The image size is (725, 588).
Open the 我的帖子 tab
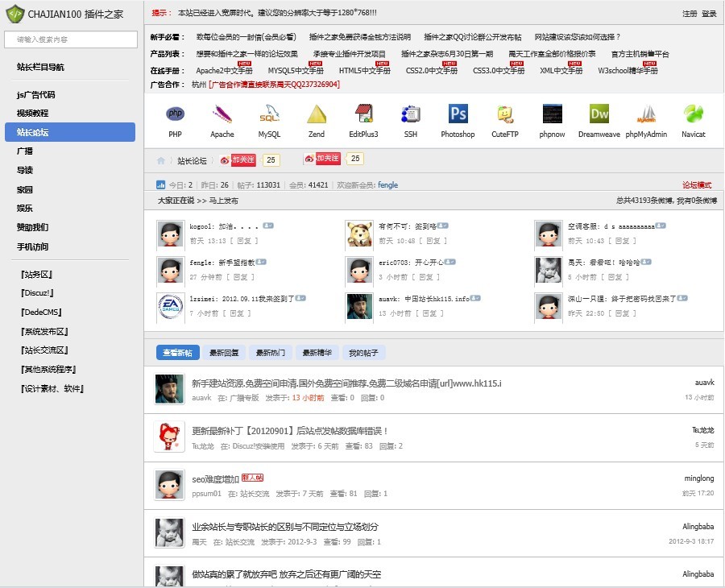click(362, 353)
